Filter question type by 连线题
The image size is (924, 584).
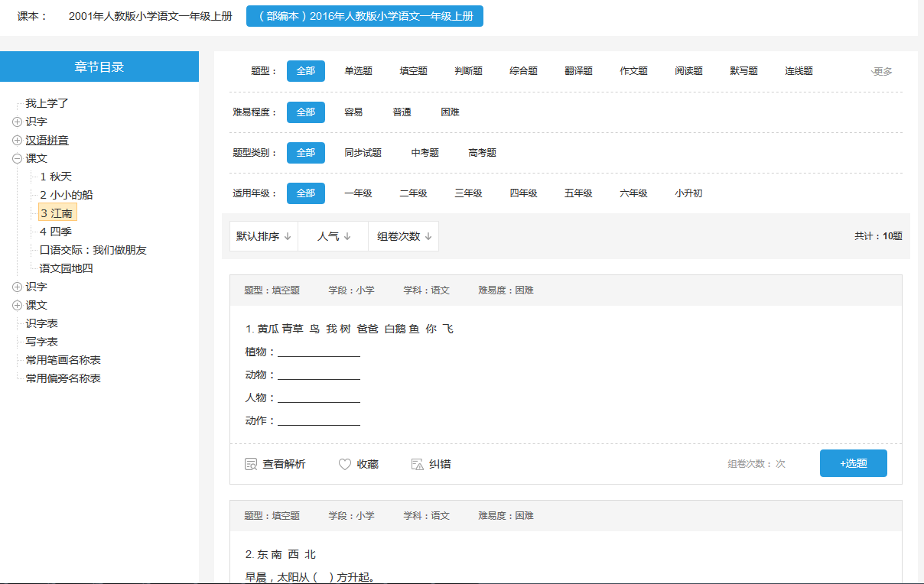pos(799,71)
